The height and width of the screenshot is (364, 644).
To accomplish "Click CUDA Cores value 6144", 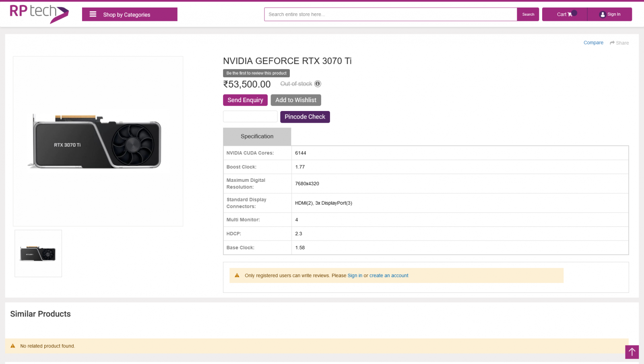I will tap(301, 153).
